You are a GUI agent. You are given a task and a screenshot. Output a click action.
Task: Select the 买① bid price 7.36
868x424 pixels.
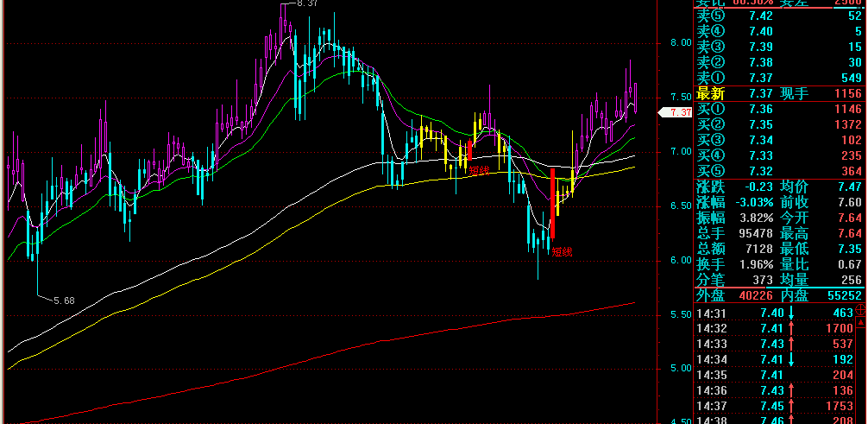(x=761, y=109)
